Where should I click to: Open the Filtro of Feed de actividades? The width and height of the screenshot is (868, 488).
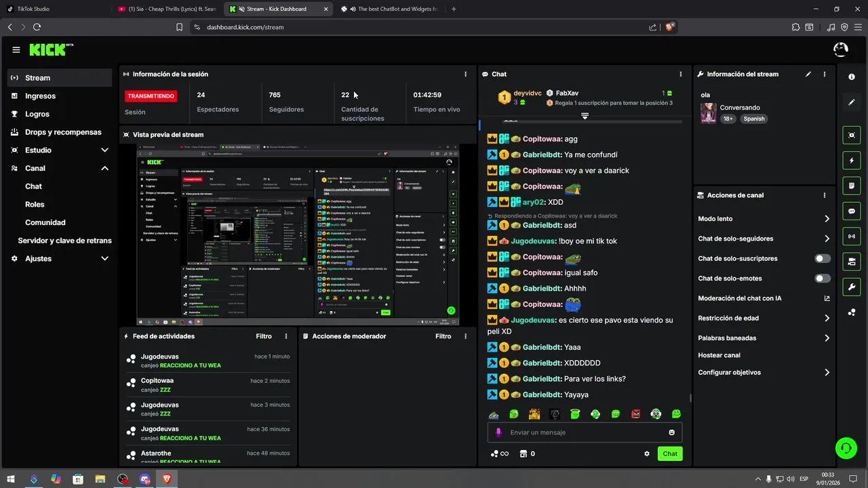pos(264,336)
